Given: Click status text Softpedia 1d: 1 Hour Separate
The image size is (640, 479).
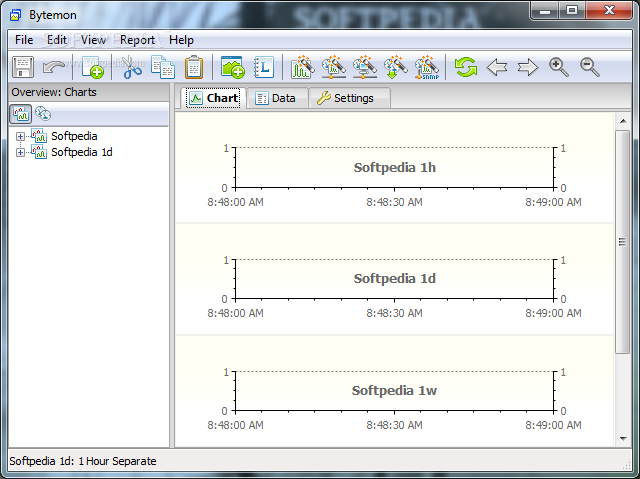Looking at the screenshot, I should (83, 461).
